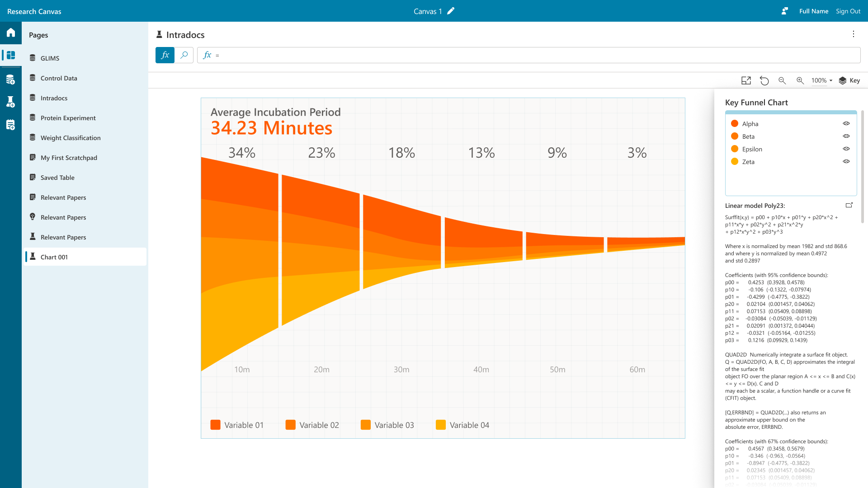This screenshot has height=488, width=868.
Task: Click the Key layers button
Action: (849, 80)
